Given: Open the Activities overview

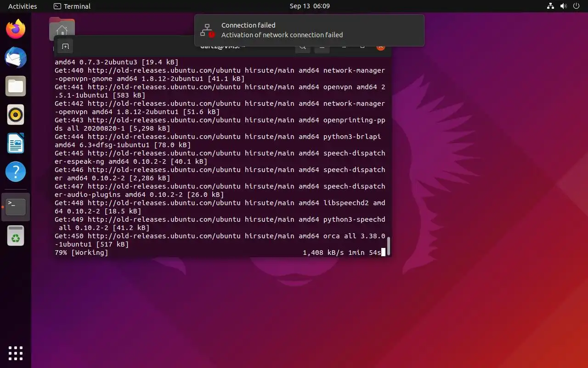Looking at the screenshot, I should 23,6.
